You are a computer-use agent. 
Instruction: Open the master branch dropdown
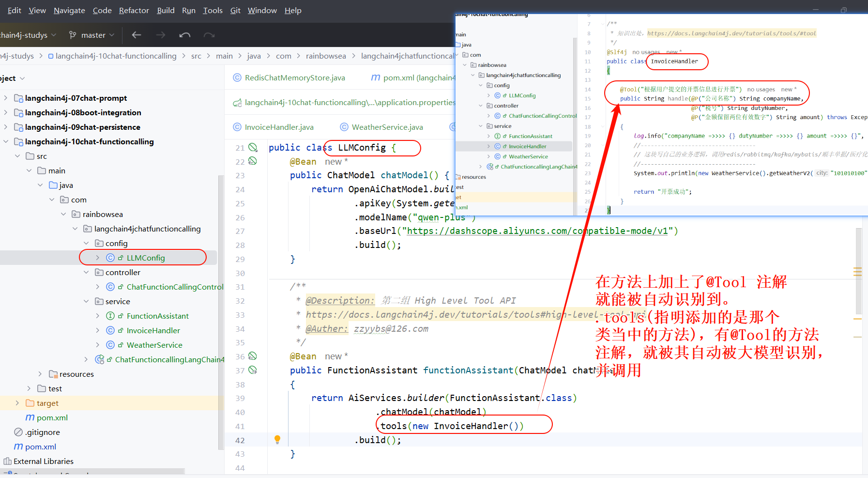click(x=92, y=35)
